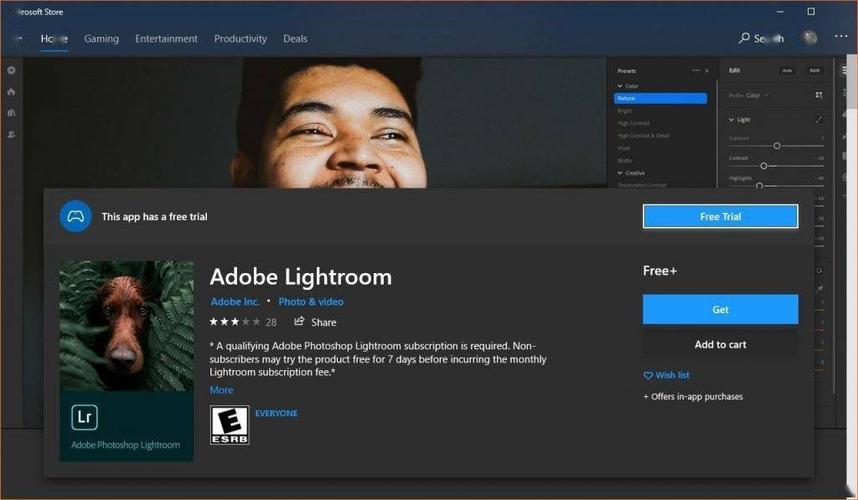Expand description with More link
Screen dimensions: 858x500
pyautogui.click(x=221, y=390)
